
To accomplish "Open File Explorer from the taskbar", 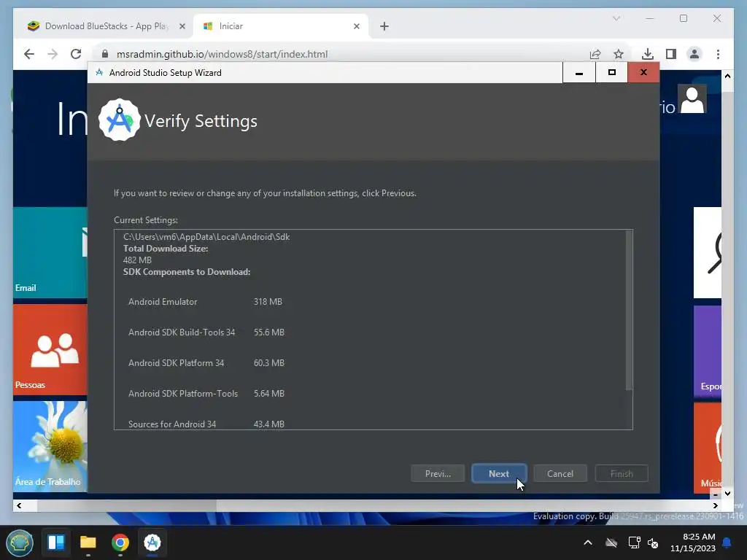I will [88, 542].
